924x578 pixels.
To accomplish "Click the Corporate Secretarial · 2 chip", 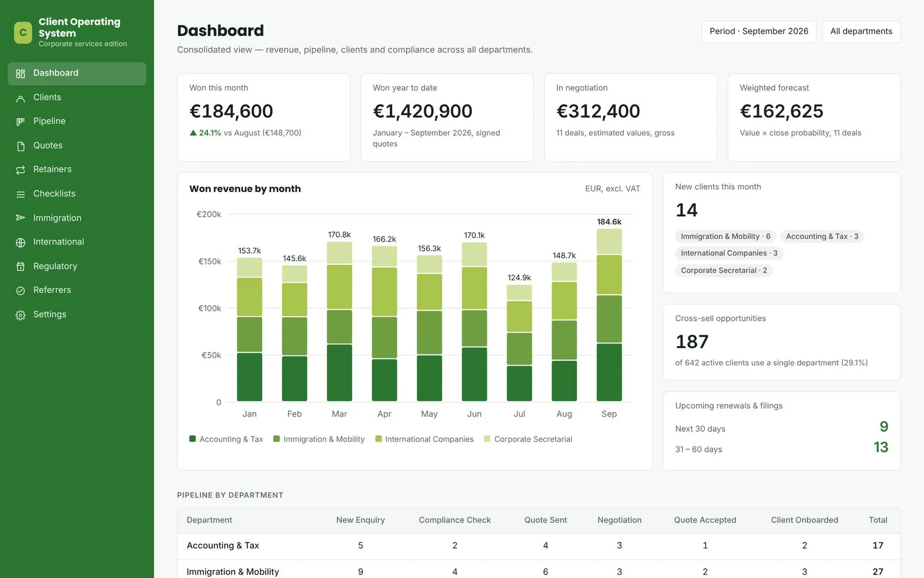I will pos(724,271).
